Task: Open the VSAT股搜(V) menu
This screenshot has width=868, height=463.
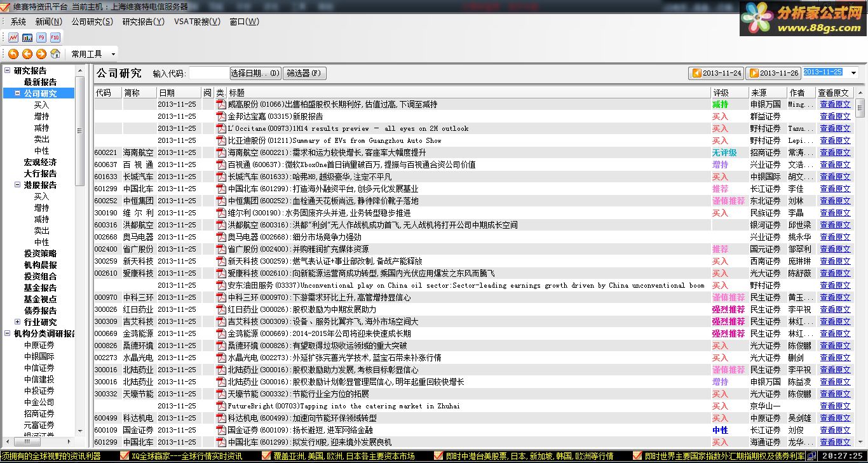Action: coord(197,22)
